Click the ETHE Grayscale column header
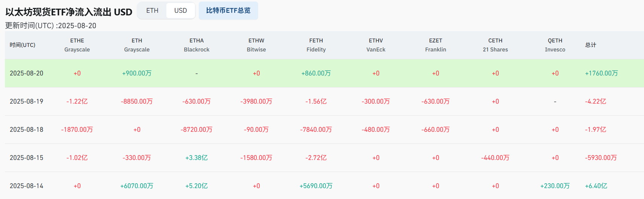644x199 pixels. (x=77, y=45)
